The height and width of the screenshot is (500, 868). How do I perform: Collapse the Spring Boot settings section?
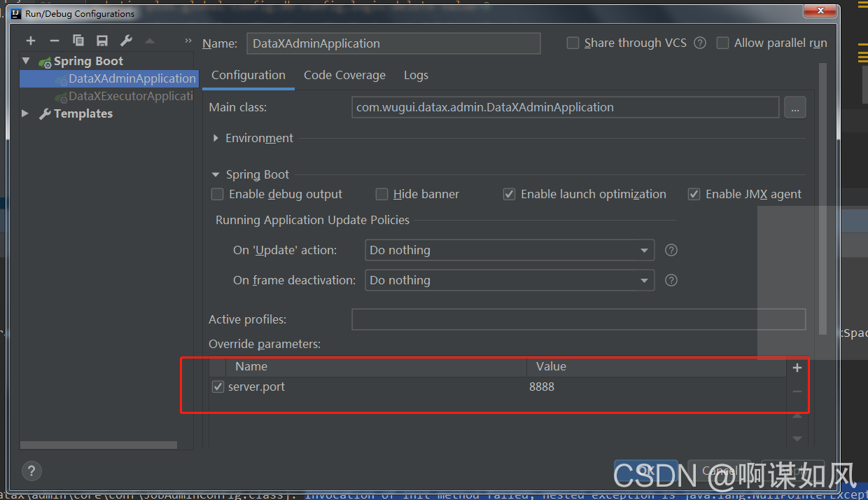pos(216,174)
